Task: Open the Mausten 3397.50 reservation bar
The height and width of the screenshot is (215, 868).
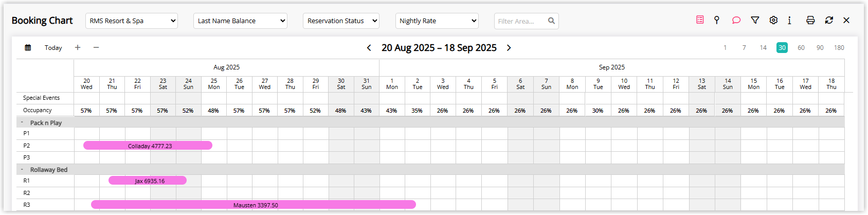Action: coord(254,205)
